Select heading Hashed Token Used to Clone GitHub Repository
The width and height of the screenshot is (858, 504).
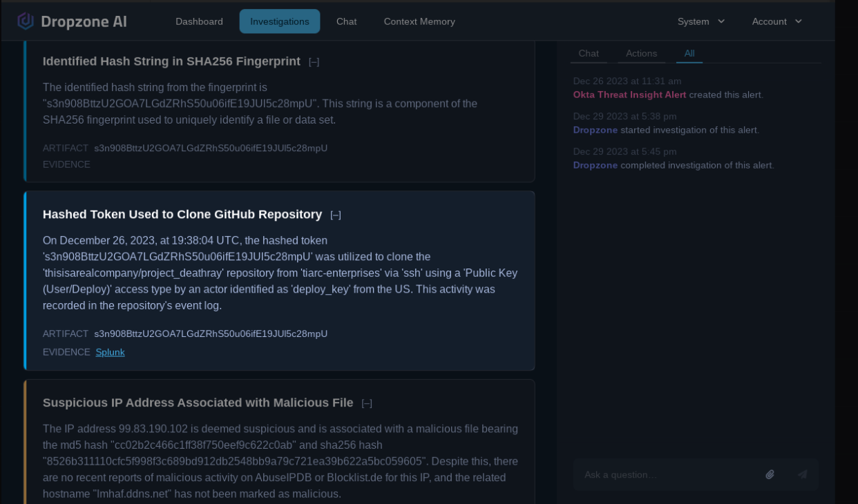(x=182, y=215)
